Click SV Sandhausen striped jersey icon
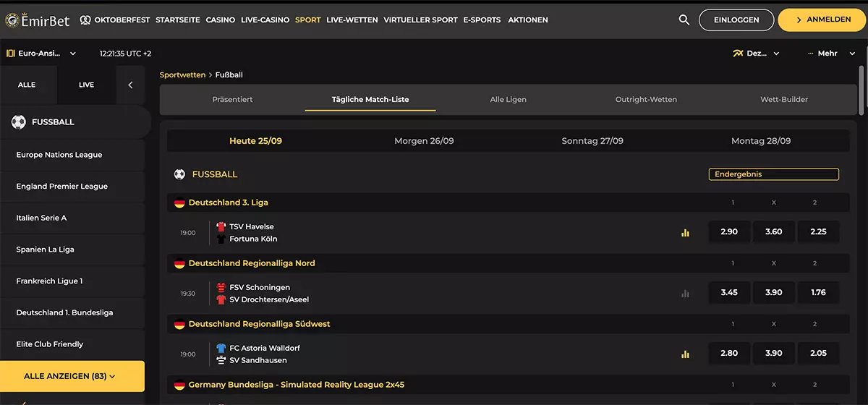The width and height of the screenshot is (868, 405). tap(221, 360)
